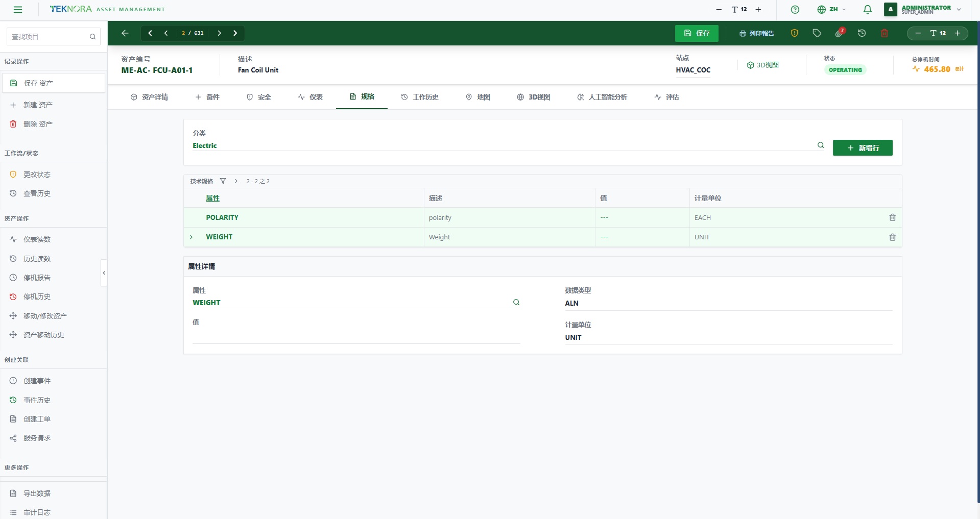The image size is (980, 519).
Task: Click 删除 资产 in sidebar
Action: (x=54, y=124)
